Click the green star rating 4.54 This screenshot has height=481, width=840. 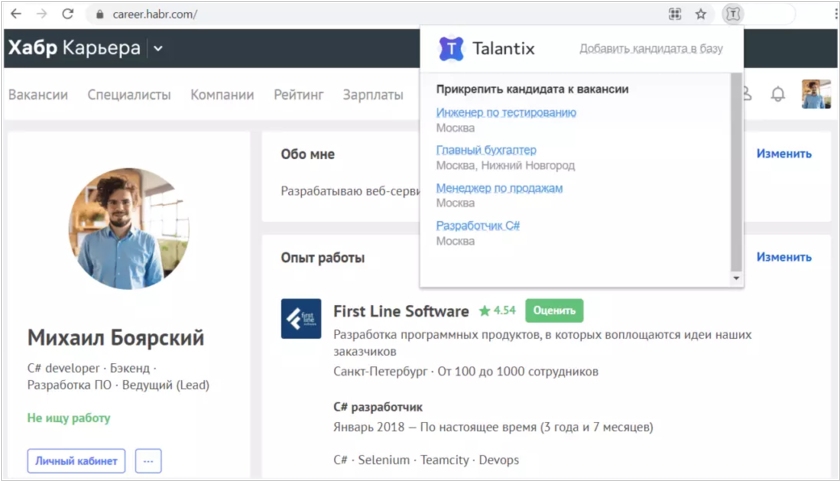click(497, 311)
